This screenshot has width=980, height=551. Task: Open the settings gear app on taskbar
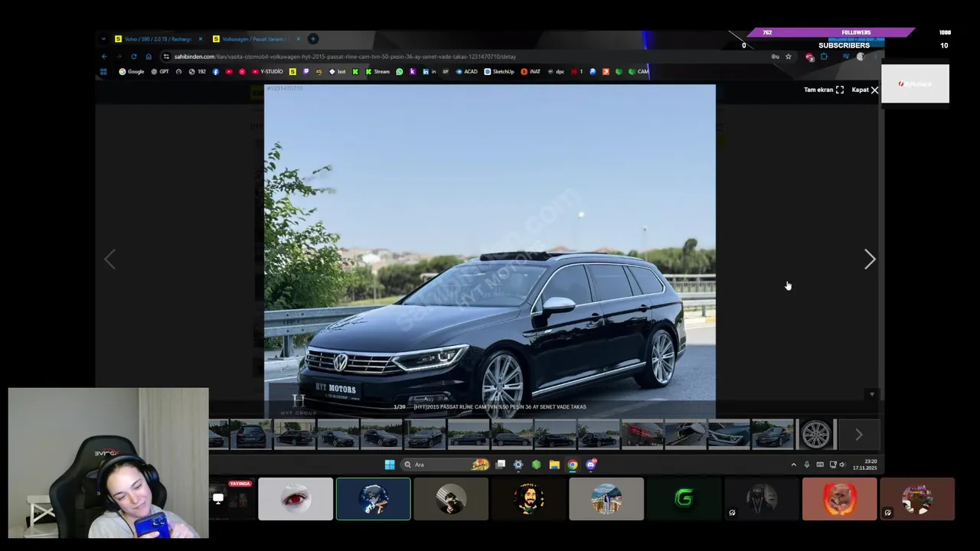(x=518, y=465)
